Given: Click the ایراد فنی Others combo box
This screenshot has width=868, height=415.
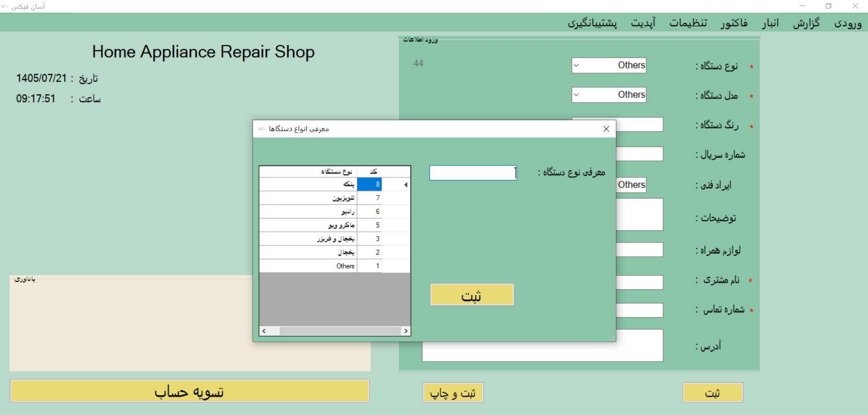Looking at the screenshot, I should (631, 185).
